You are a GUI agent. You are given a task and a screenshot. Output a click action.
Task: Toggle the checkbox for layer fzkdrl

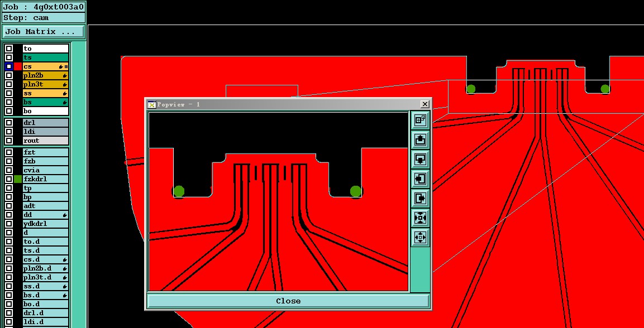point(9,179)
